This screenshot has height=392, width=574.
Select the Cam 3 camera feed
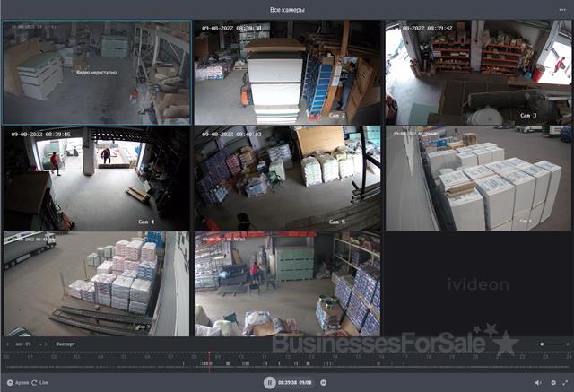pos(478,72)
